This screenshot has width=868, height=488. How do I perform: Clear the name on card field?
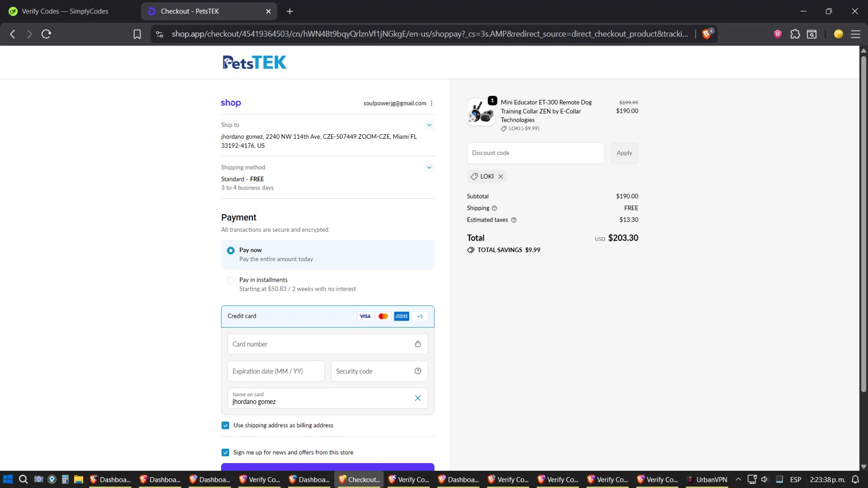418,398
